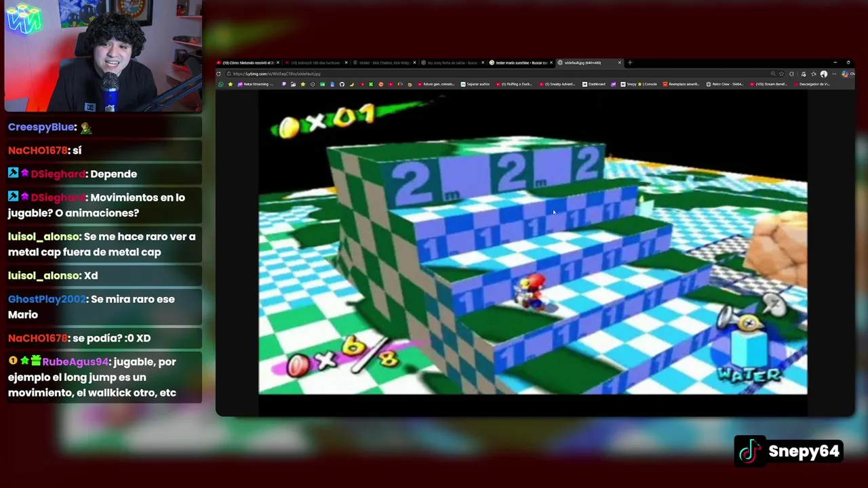
Task: Open a new browser tab
Action: tap(630, 63)
